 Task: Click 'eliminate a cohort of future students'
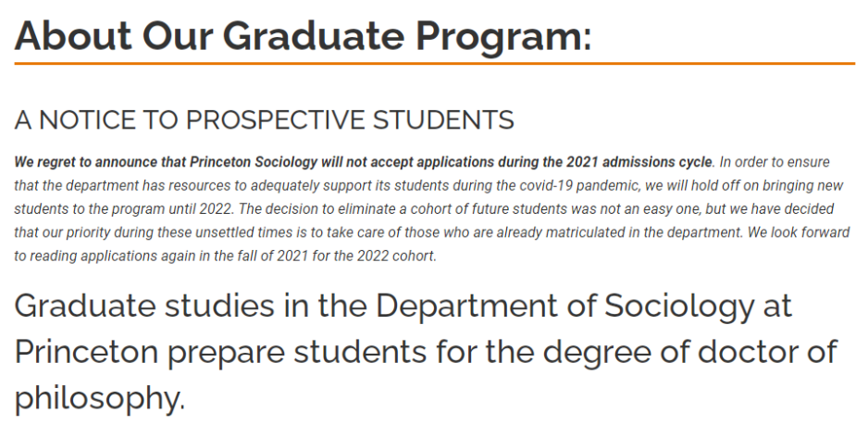click(x=489, y=209)
